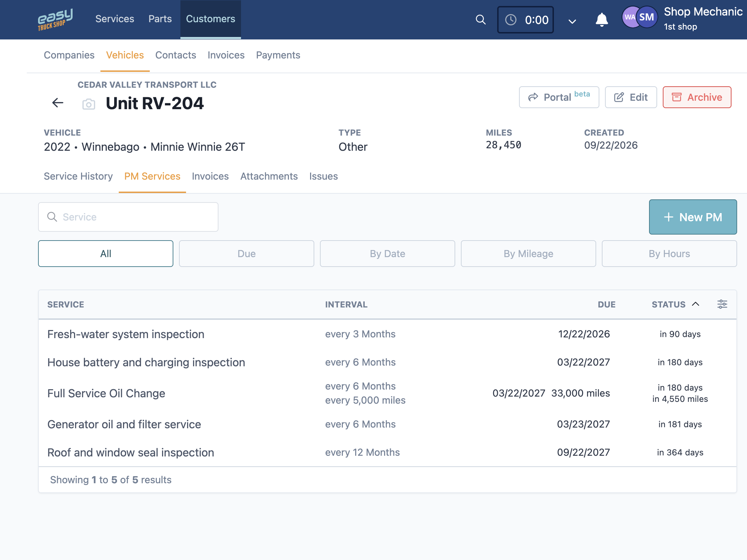Select the Due filter
The height and width of the screenshot is (560, 747).
[x=247, y=254]
